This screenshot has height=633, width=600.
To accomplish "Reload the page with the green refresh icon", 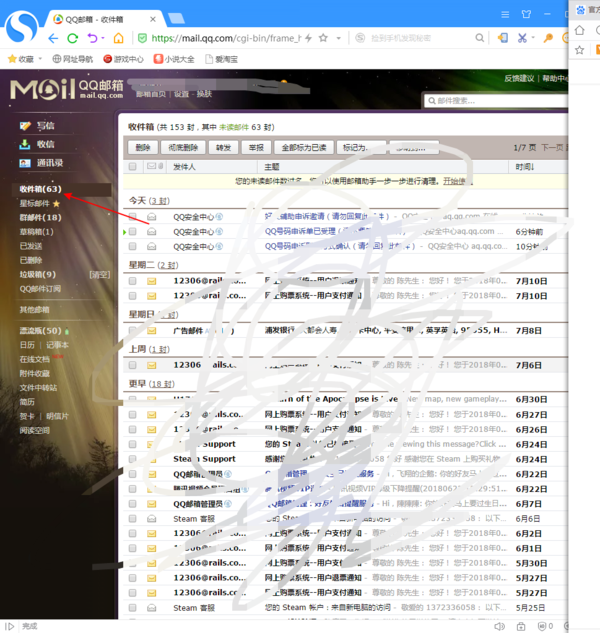I will pyautogui.click(x=73, y=38).
